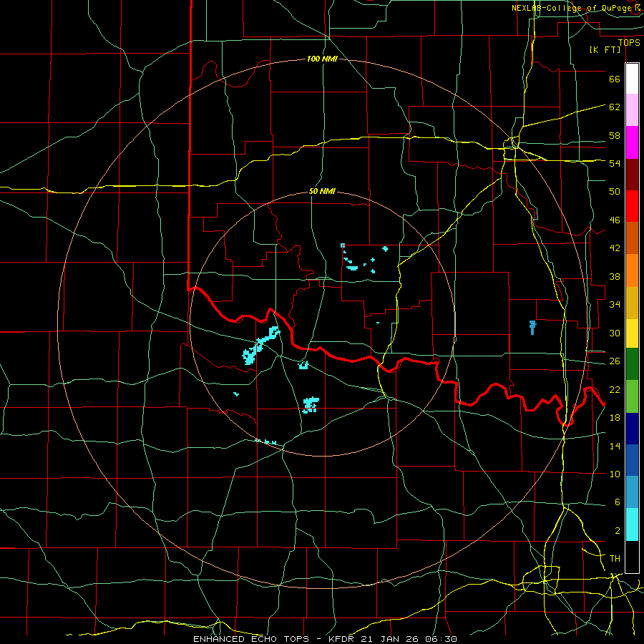Select the magenta color swatch in the legend

(632, 142)
